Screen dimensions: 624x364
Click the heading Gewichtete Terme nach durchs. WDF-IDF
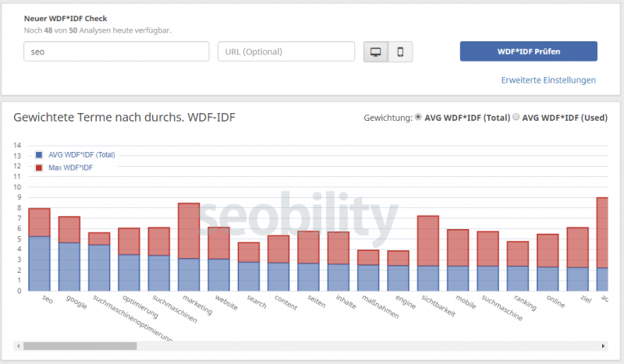pos(125,118)
